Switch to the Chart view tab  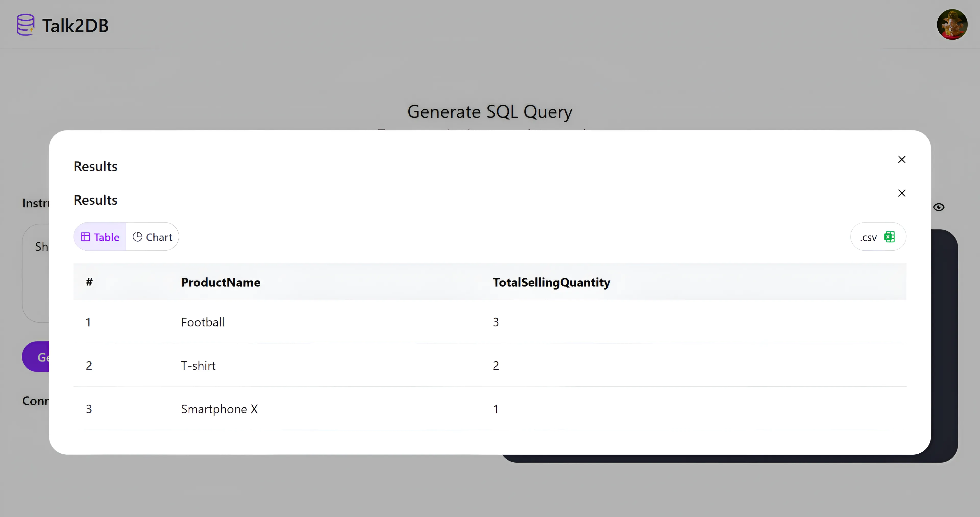pyautogui.click(x=153, y=237)
